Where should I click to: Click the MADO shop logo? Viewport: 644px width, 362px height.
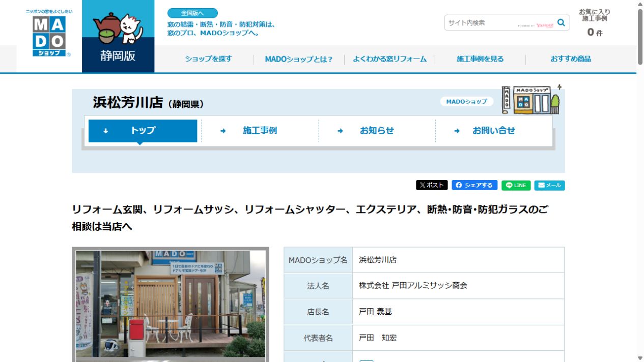tap(49, 34)
